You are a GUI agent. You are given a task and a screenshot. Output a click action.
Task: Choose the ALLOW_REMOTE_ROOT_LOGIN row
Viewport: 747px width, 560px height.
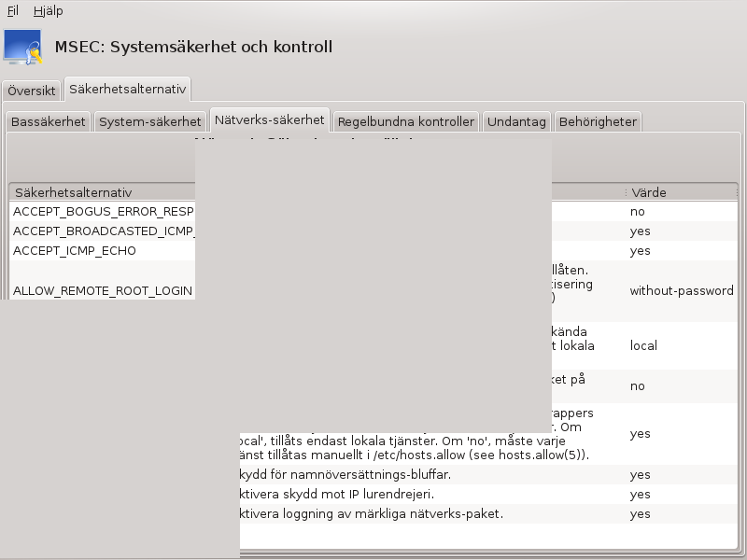coord(103,290)
